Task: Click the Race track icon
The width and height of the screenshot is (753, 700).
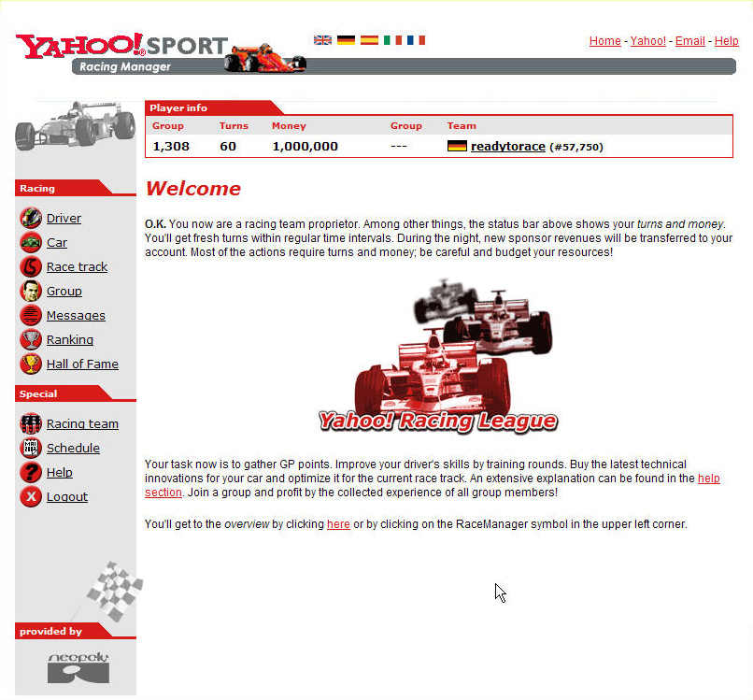Action: tap(31, 266)
